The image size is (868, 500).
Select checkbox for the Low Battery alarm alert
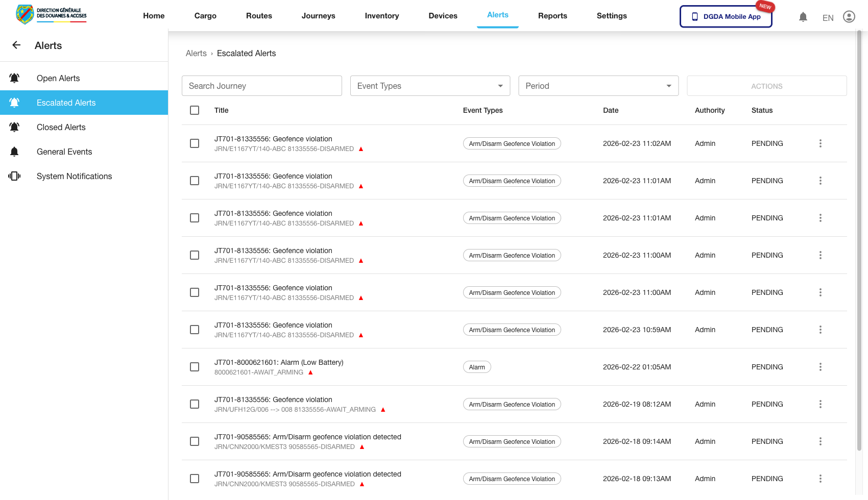pyautogui.click(x=195, y=367)
